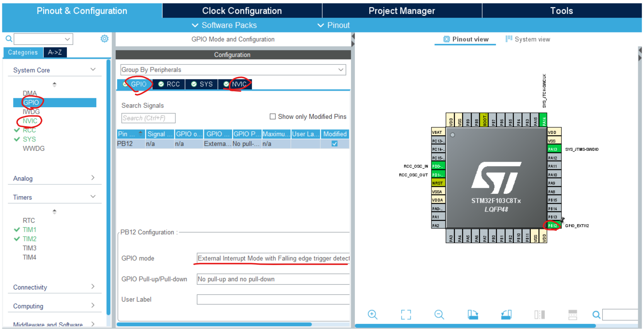This screenshot has width=644, height=332.
Task: Sort table by Modified column header
Action: point(335,134)
